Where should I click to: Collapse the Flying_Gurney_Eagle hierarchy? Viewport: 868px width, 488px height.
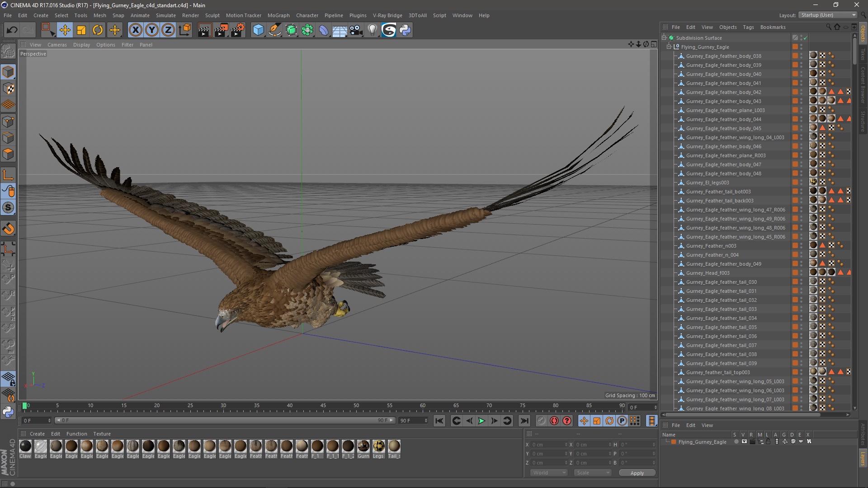coord(670,47)
